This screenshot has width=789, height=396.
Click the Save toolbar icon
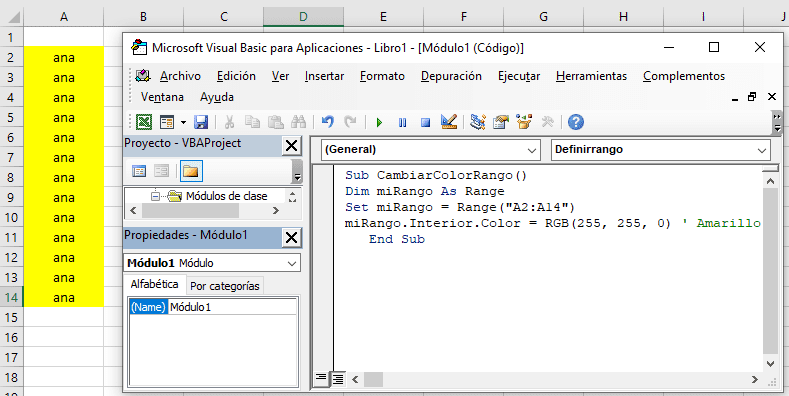(201, 122)
